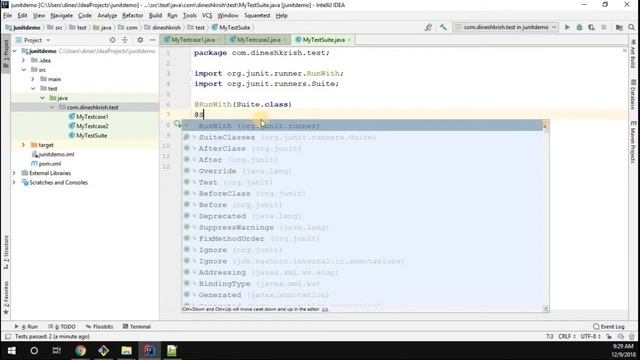
Task: Expand the .idea folder
Action: (x=24, y=60)
